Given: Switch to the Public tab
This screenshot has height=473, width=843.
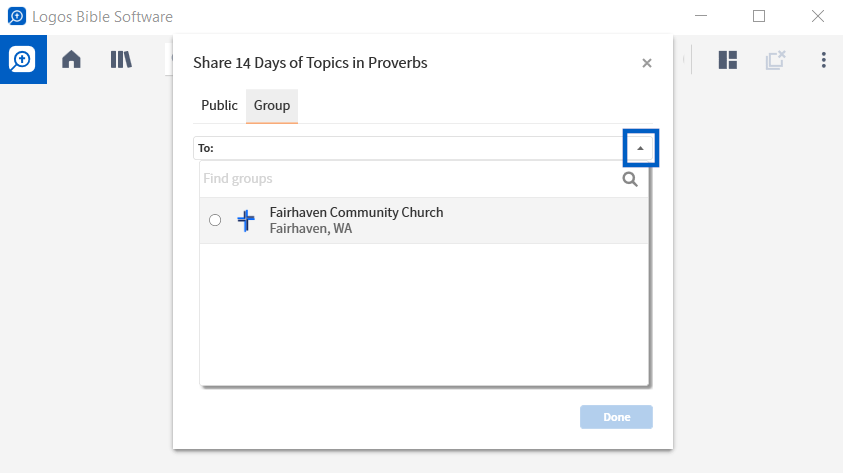Looking at the screenshot, I should click(x=219, y=105).
